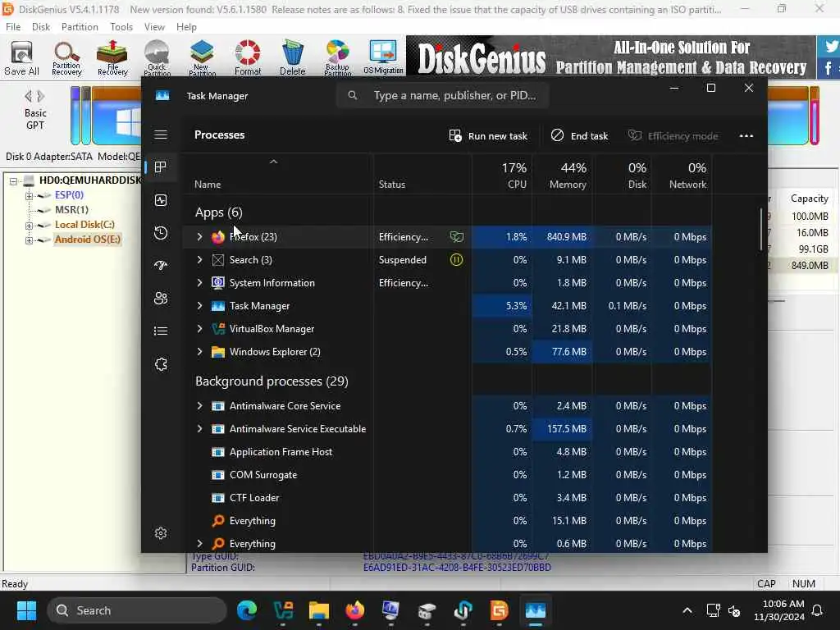Sort processes by the Disk column

(622, 176)
